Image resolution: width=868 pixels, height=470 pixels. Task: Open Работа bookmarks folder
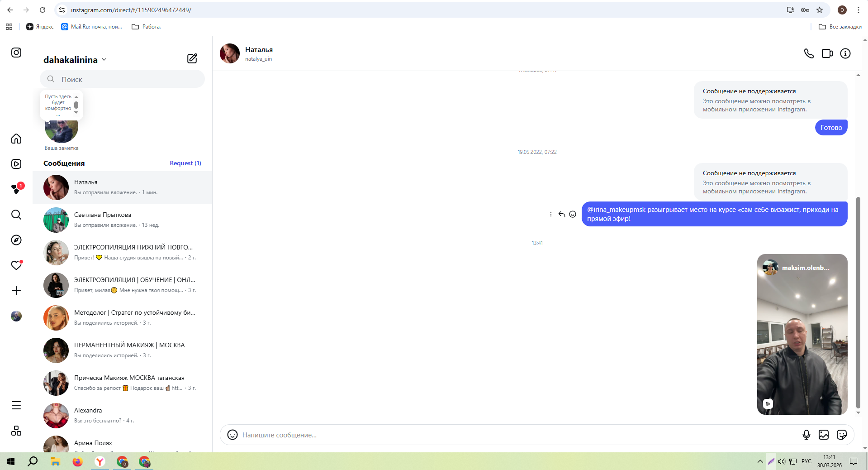tap(146, 27)
